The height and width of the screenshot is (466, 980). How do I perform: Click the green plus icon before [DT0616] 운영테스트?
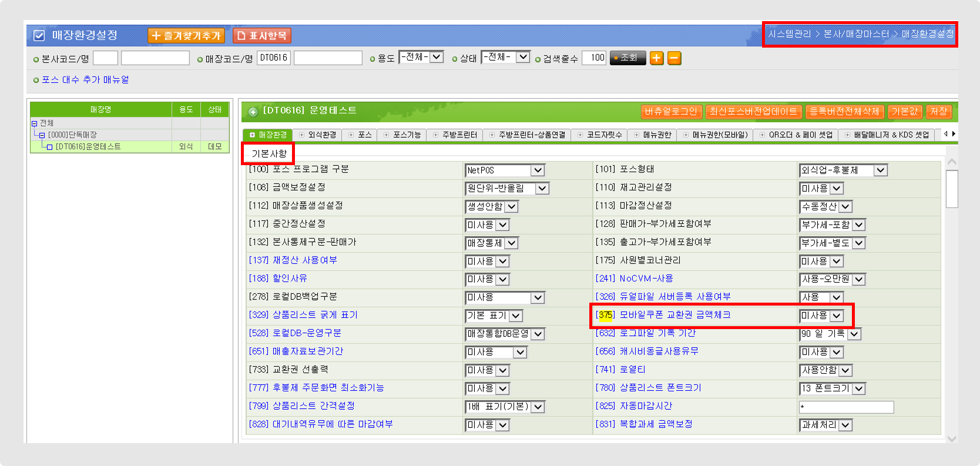tap(253, 111)
